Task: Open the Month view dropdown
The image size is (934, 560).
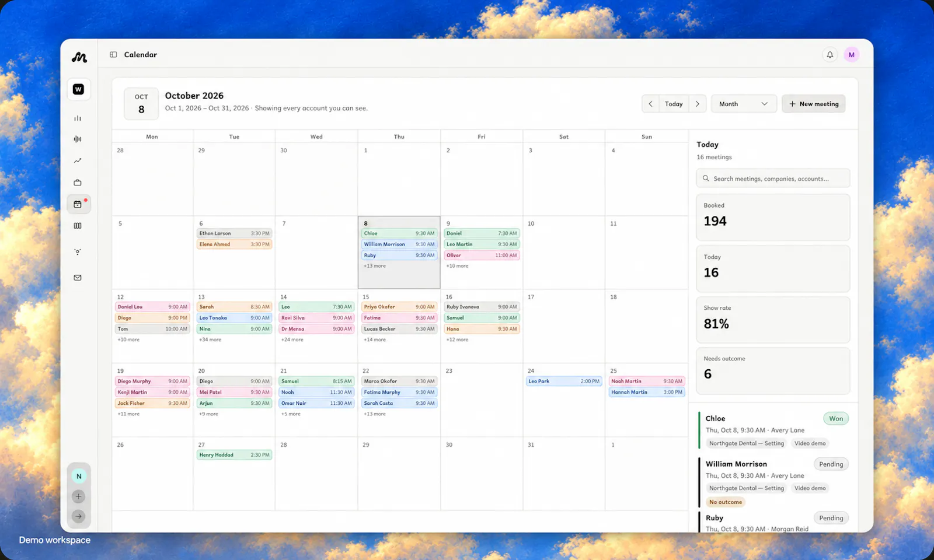Action: 744,104
